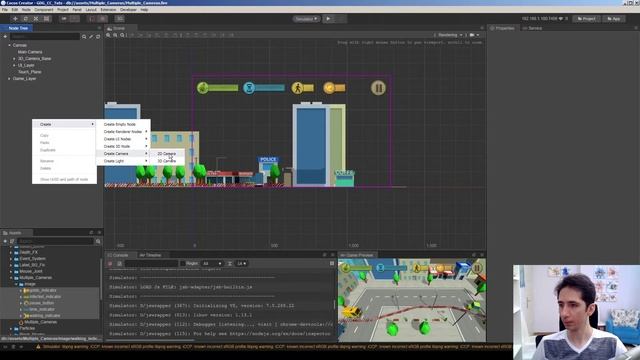Screen dimensions: 640x360
Task: Click the hourglass timer indicator in scene
Action: [x=249, y=88]
